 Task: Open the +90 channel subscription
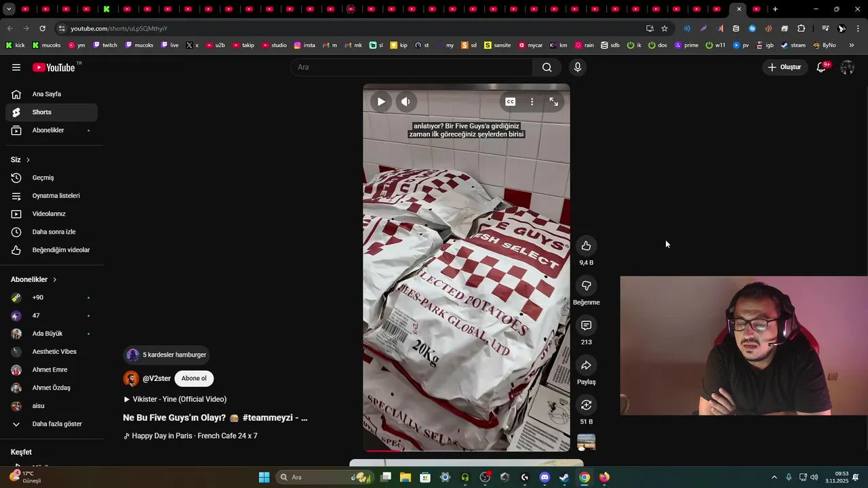pyautogui.click(x=52, y=298)
